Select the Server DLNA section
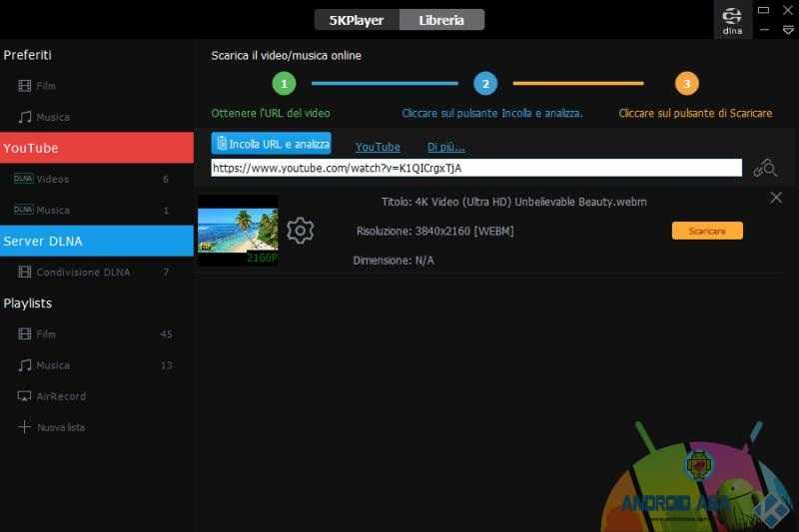 (97, 241)
